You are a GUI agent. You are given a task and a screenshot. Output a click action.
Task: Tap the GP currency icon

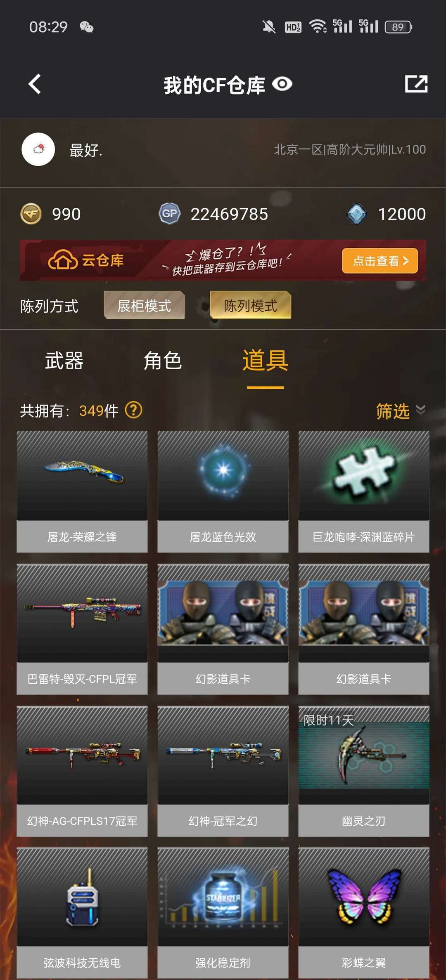[x=169, y=214]
